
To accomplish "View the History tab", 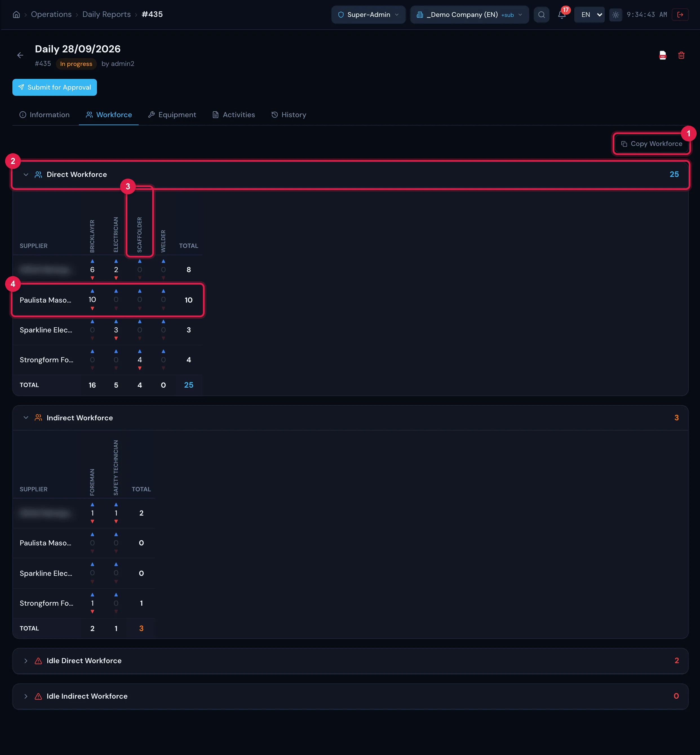I will [289, 115].
